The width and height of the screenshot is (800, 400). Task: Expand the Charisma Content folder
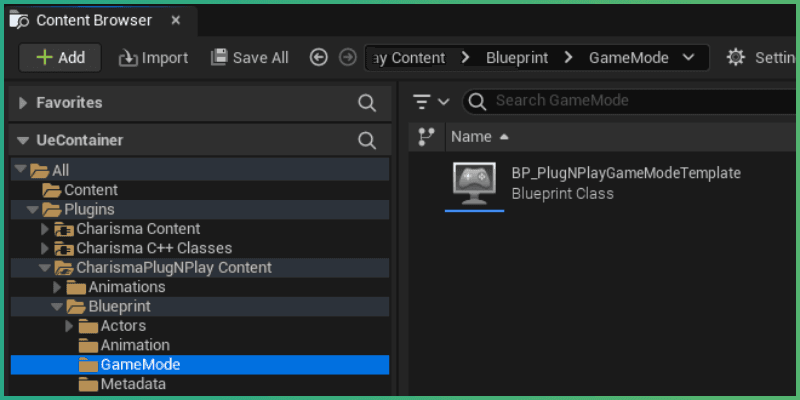[x=45, y=229]
